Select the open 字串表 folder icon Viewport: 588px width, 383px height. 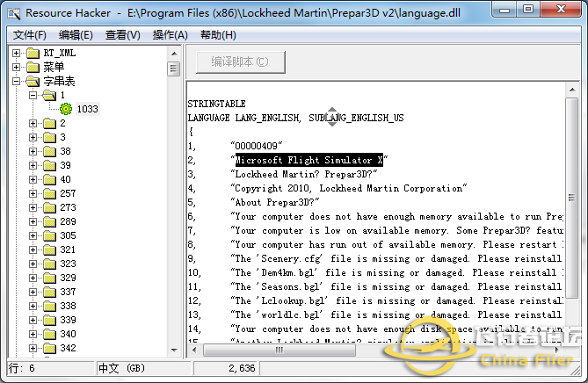point(33,82)
